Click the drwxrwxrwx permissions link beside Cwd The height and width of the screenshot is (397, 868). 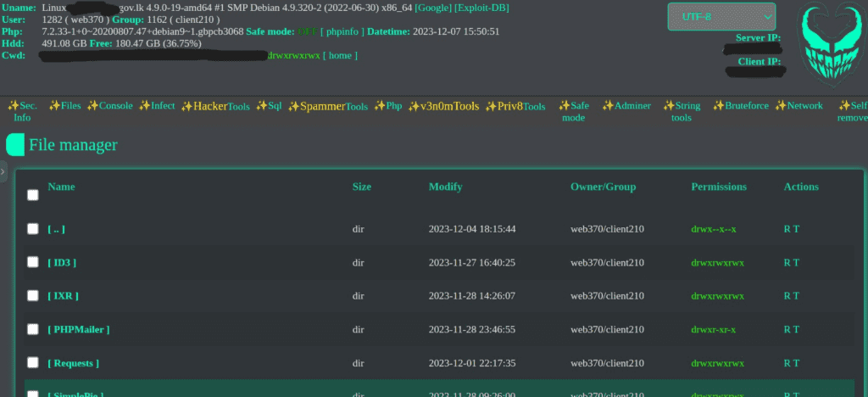(293, 55)
